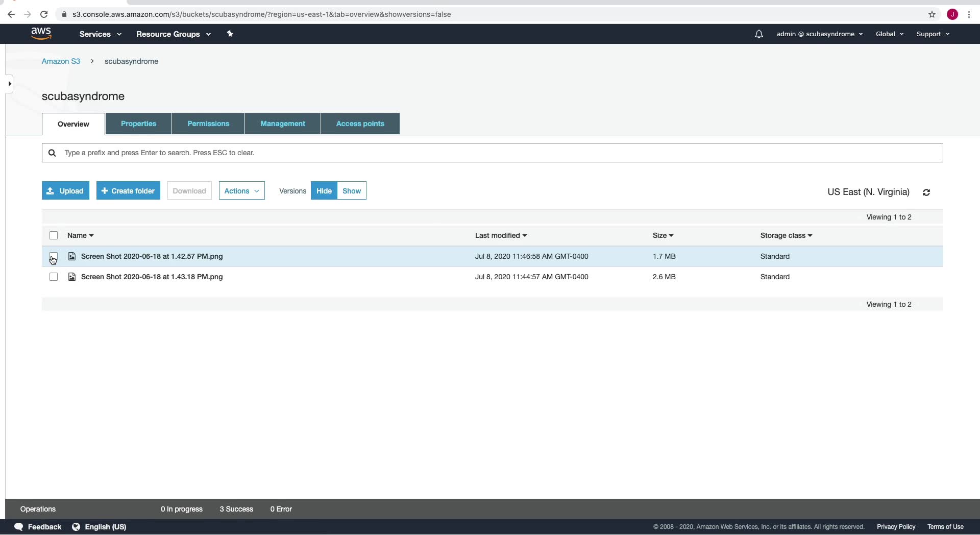Open the Actions dropdown
The image size is (980, 535).
coord(242,191)
